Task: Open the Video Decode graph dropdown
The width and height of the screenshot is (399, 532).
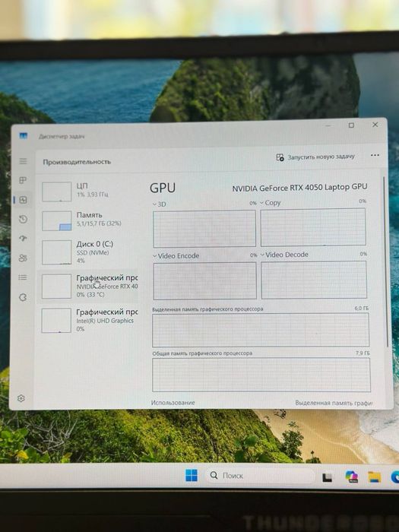Action: click(284, 255)
